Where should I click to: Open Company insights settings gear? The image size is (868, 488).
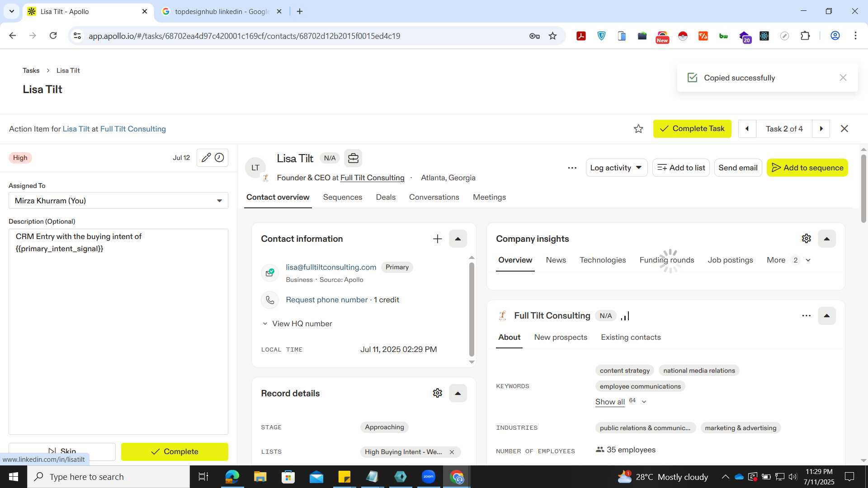tap(806, 239)
